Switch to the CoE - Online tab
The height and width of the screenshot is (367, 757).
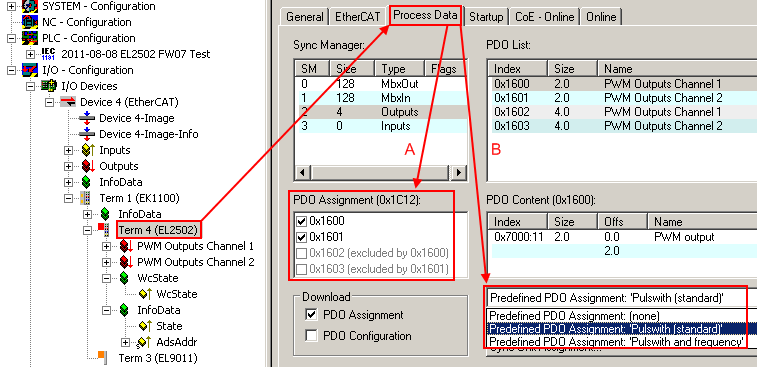click(x=545, y=17)
